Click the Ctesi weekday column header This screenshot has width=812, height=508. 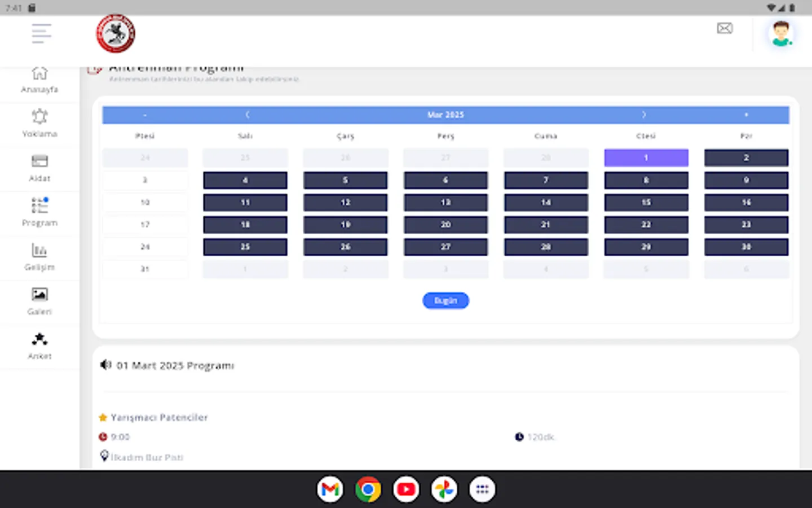coord(646,135)
